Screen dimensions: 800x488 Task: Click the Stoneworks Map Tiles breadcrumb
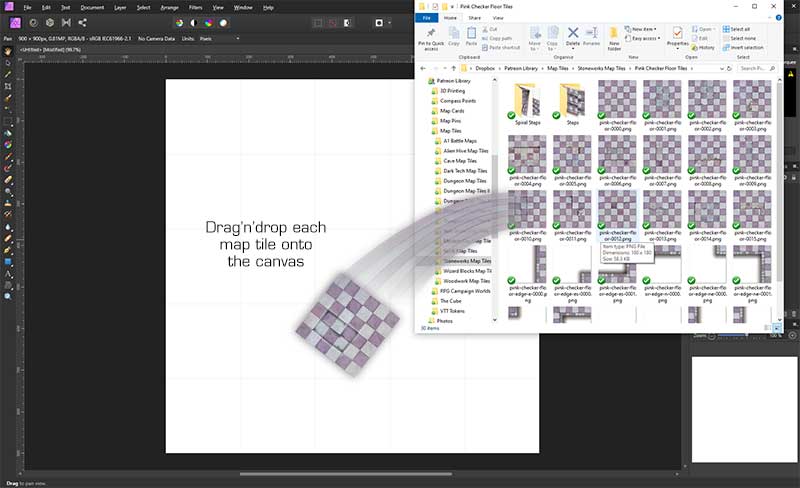[601, 68]
